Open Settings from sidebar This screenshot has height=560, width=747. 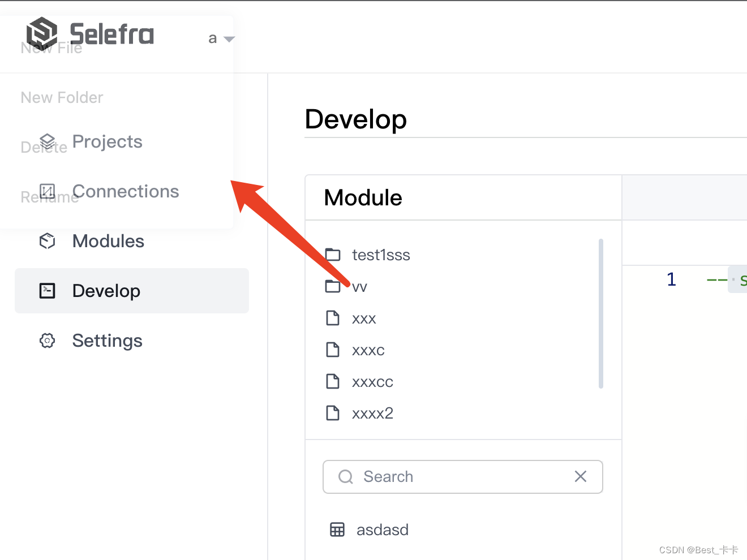click(x=107, y=341)
